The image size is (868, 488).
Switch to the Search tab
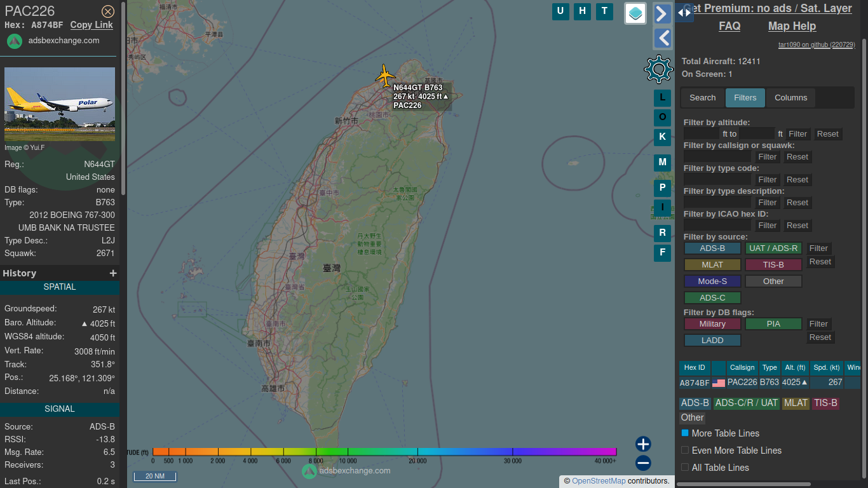tap(702, 98)
